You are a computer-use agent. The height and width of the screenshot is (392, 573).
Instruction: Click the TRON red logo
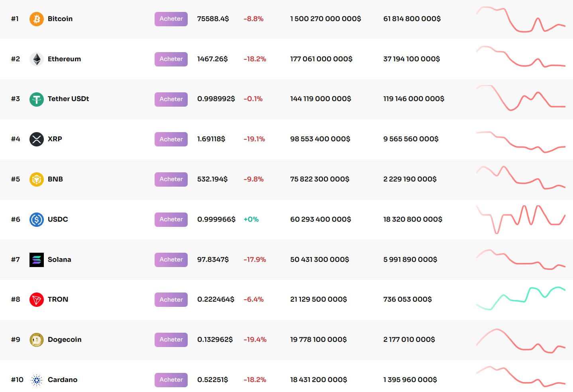(36, 299)
